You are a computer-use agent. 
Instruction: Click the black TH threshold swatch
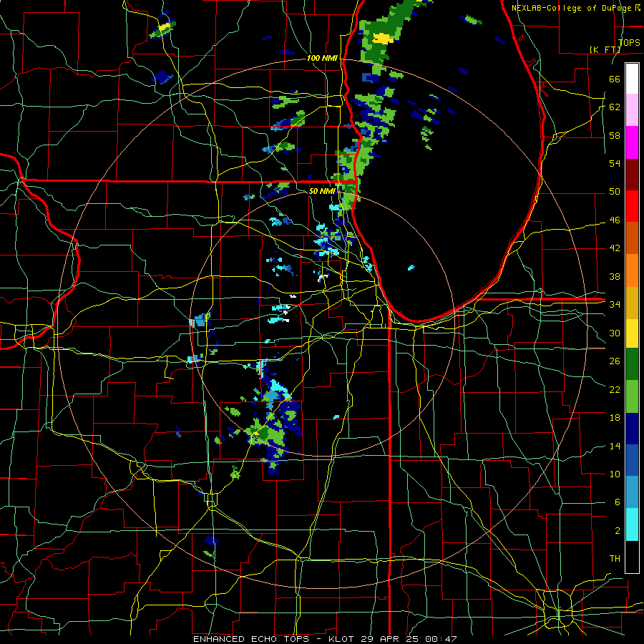tap(632, 557)
